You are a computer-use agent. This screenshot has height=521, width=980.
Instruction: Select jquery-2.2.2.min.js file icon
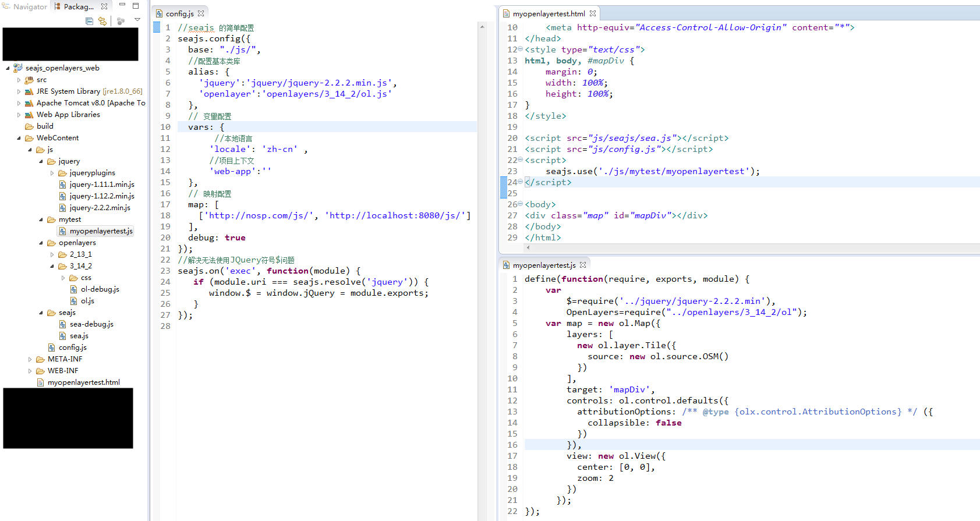(x=62, y=208)
